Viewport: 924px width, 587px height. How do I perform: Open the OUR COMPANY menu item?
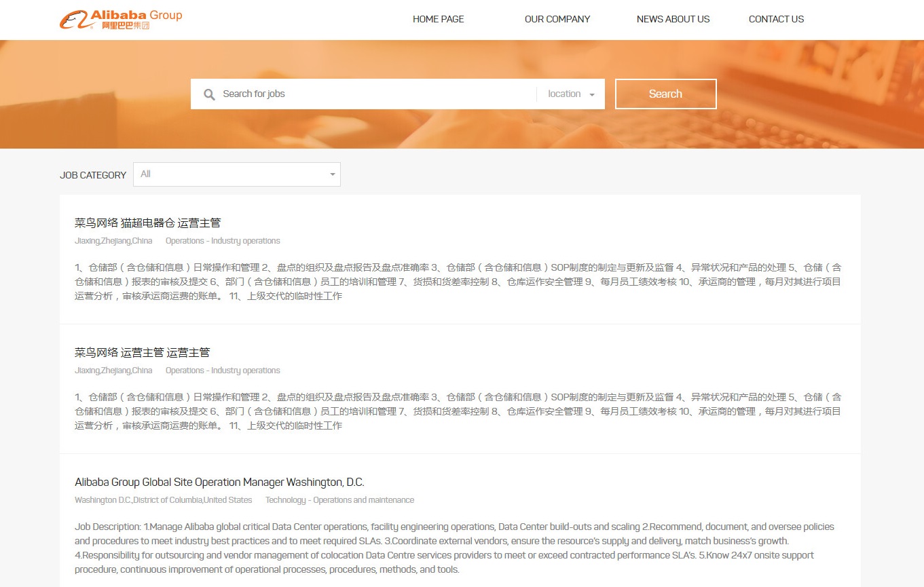(x=557, y=19)
